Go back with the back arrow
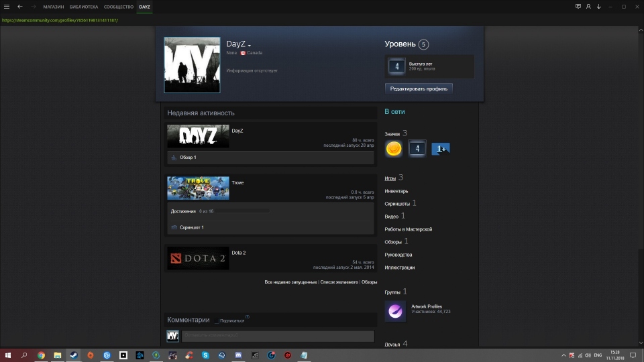644x362 pixels. [x=19, y=7]
